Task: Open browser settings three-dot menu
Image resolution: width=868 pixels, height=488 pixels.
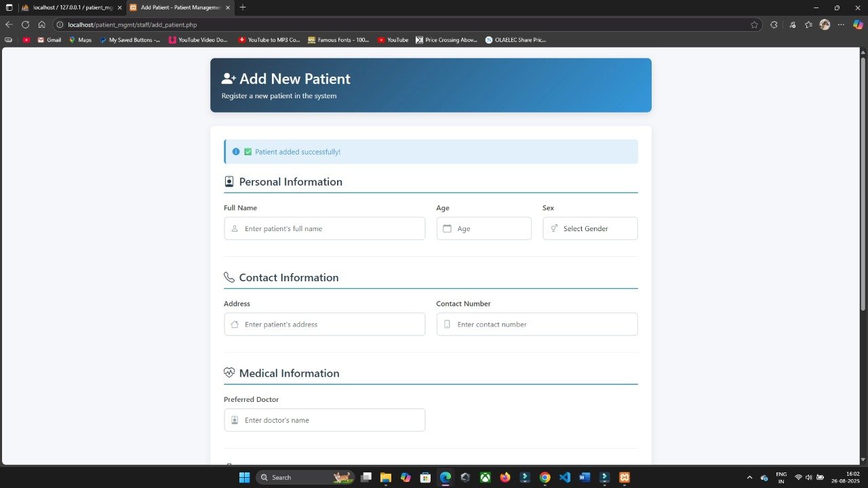Action: click(x=841, y=24)
